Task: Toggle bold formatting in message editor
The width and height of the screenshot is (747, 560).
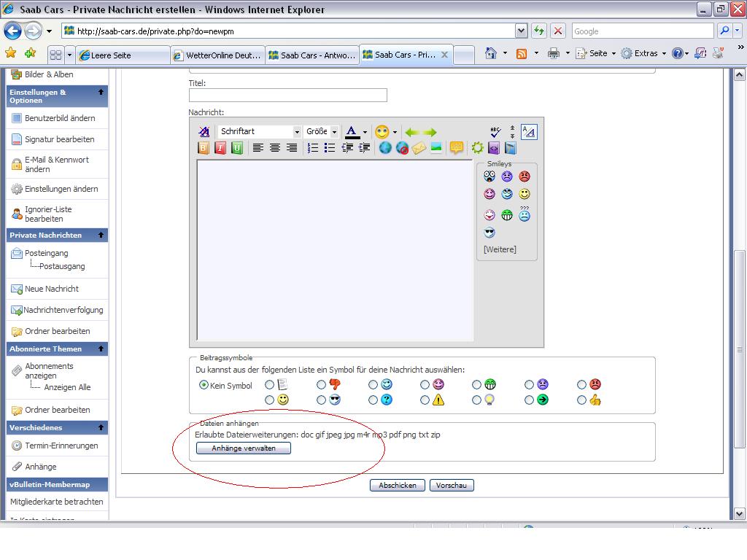Action: [x=204, y=148]
